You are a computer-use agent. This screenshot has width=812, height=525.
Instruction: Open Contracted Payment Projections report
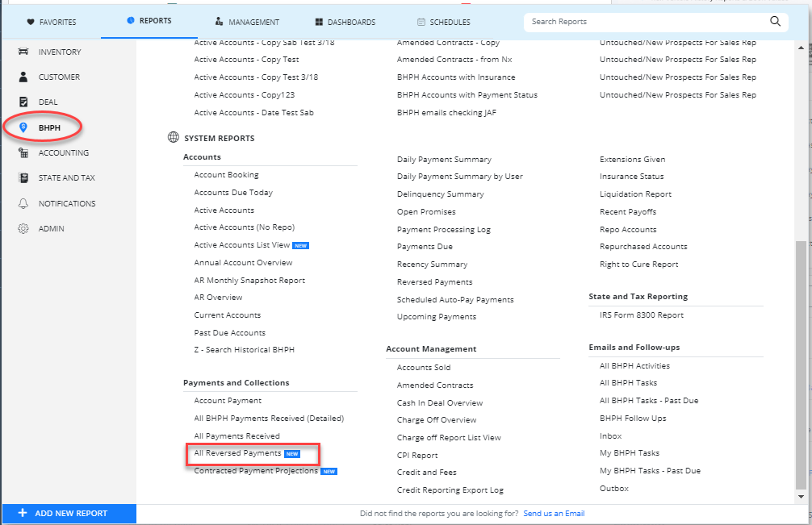pyautogui.click(x=256, y=471)
